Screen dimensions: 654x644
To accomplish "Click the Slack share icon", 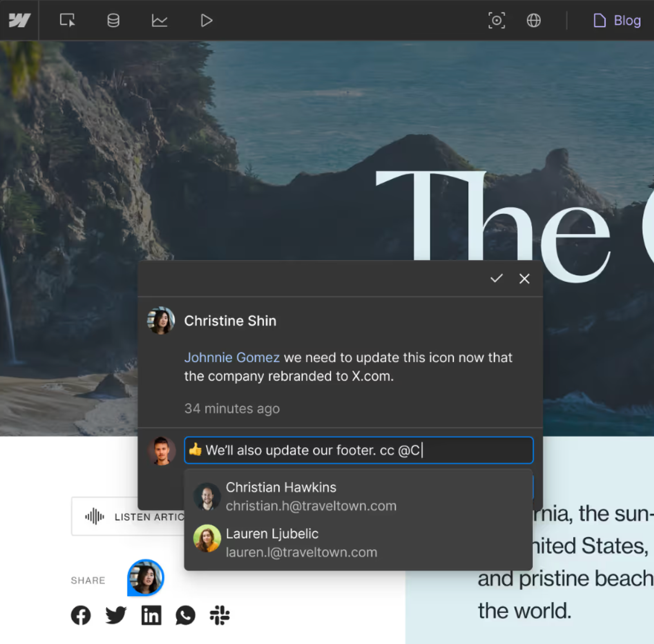I will click(x=220, y=615).
